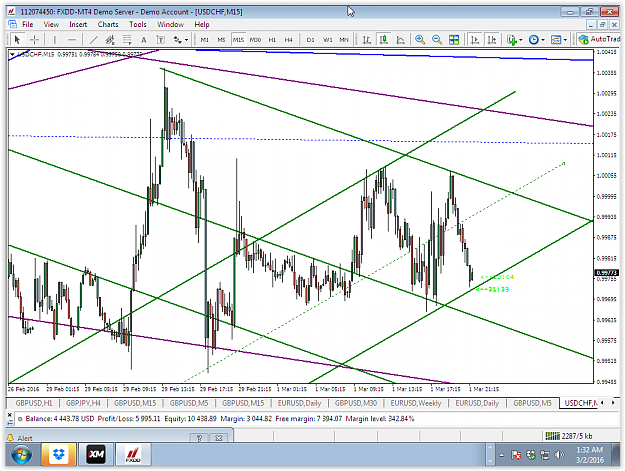Open the Windows Start menu
This screenshot has width=625, height=471.
(x=22, y=455)
